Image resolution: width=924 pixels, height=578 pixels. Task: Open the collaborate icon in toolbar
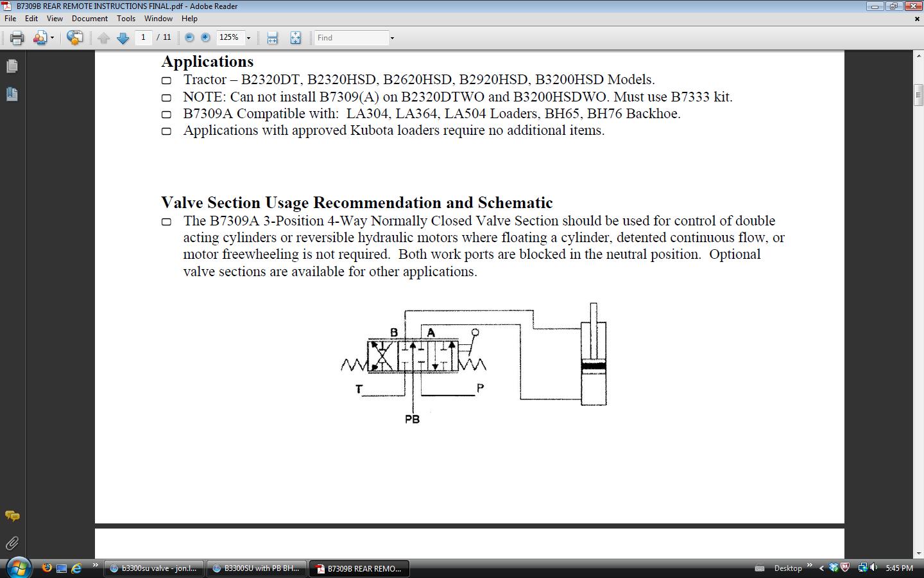point(39,38)
